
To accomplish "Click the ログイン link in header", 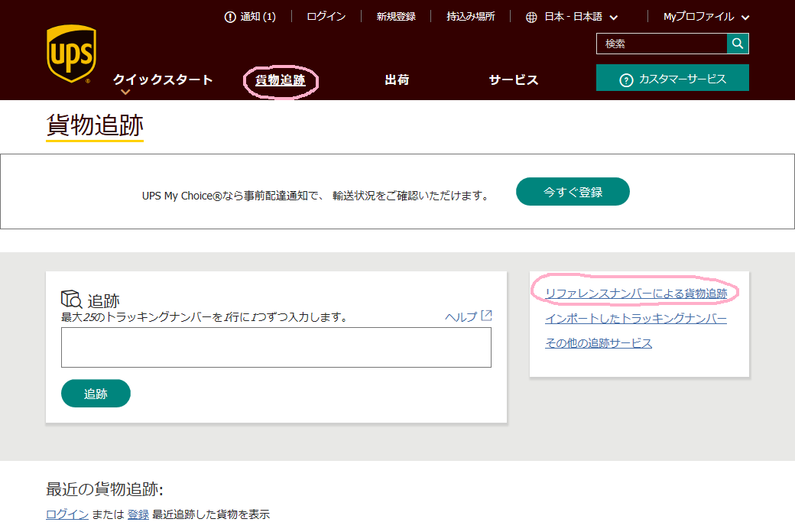I will coord(326,17).
